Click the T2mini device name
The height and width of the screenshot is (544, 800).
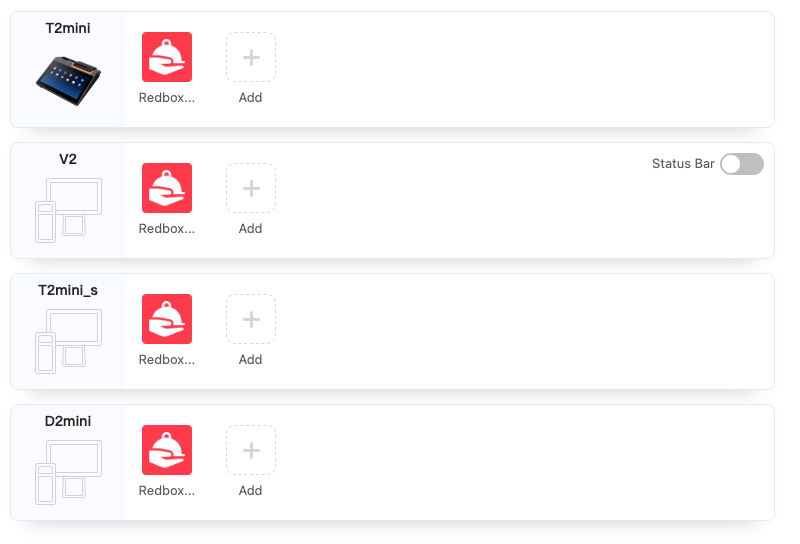tap(68, 28)
